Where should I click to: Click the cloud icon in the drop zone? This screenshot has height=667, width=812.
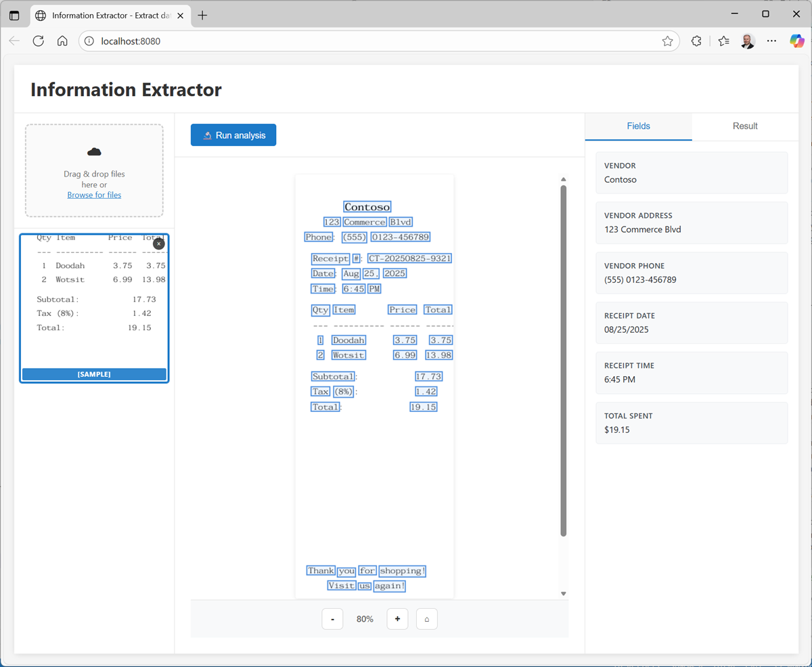coord(94,152)
